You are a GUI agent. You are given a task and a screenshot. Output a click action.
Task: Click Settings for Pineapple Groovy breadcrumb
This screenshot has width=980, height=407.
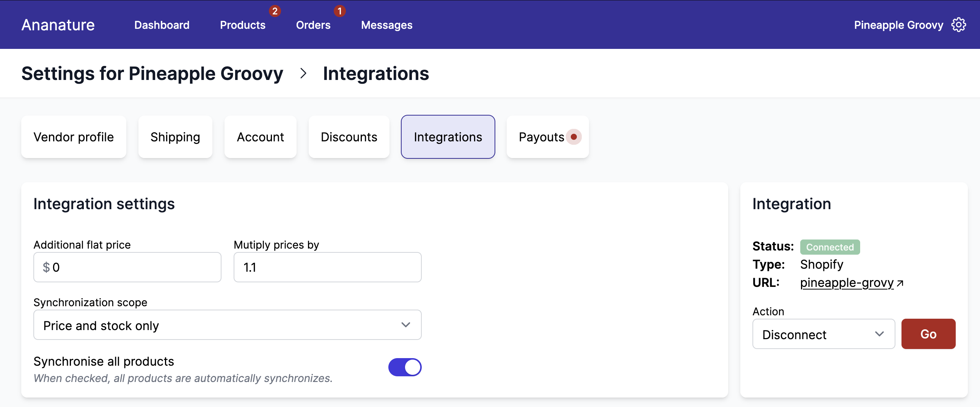point(152,74)
